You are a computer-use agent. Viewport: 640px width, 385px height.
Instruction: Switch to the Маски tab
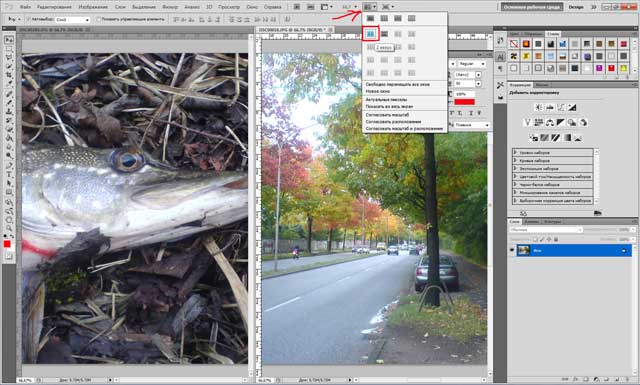coord(542,85)
